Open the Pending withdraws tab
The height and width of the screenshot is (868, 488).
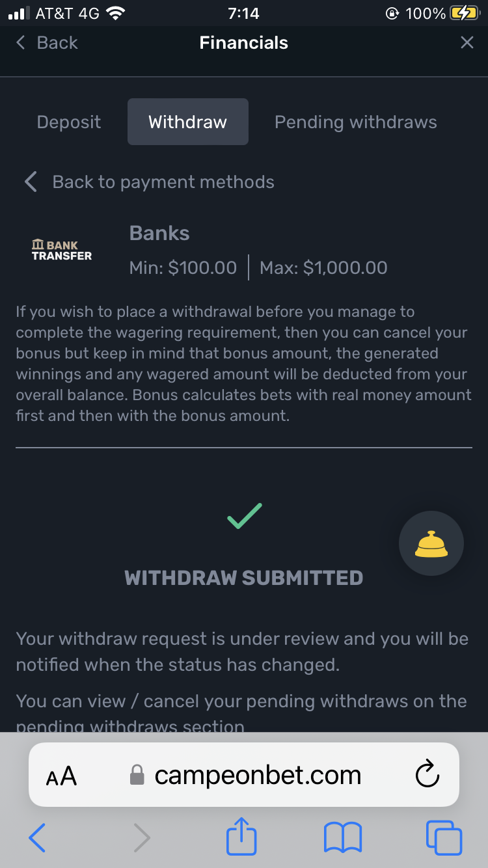(355, 122)
